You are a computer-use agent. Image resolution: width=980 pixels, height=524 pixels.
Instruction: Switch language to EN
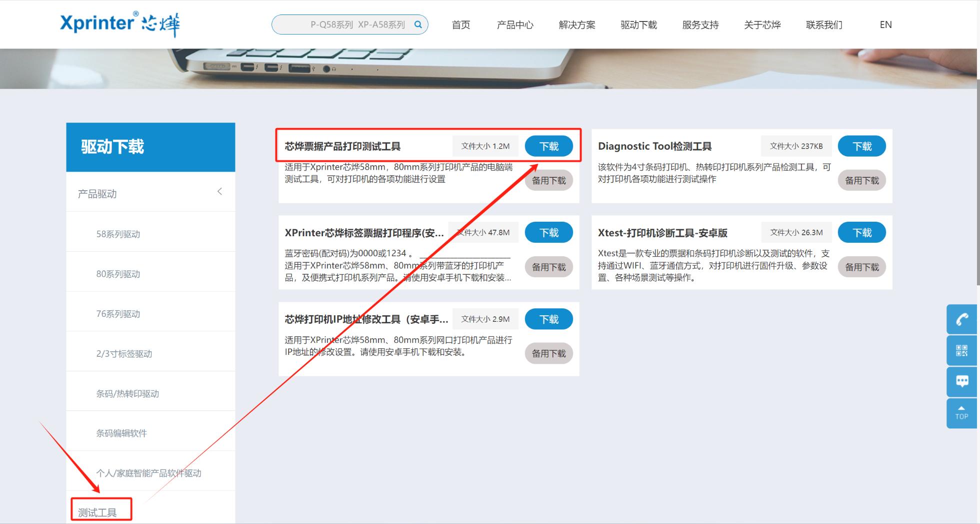[885, 25]
